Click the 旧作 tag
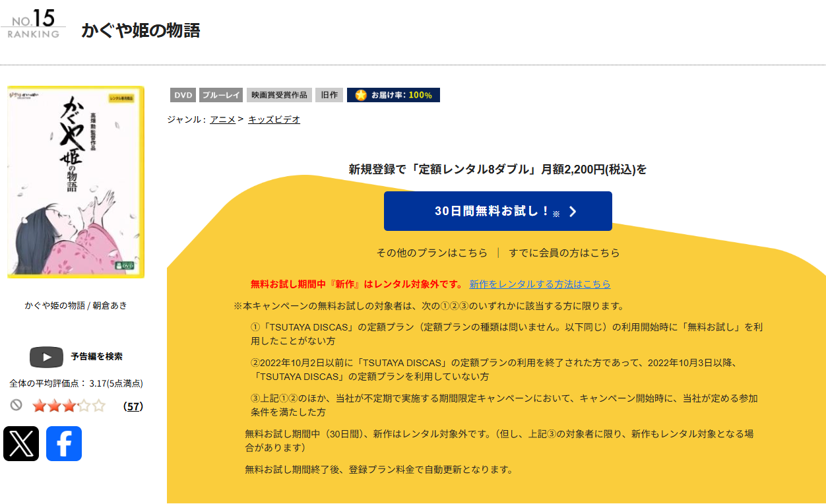This screenshot has width=826, height=504. pos(329,95)
